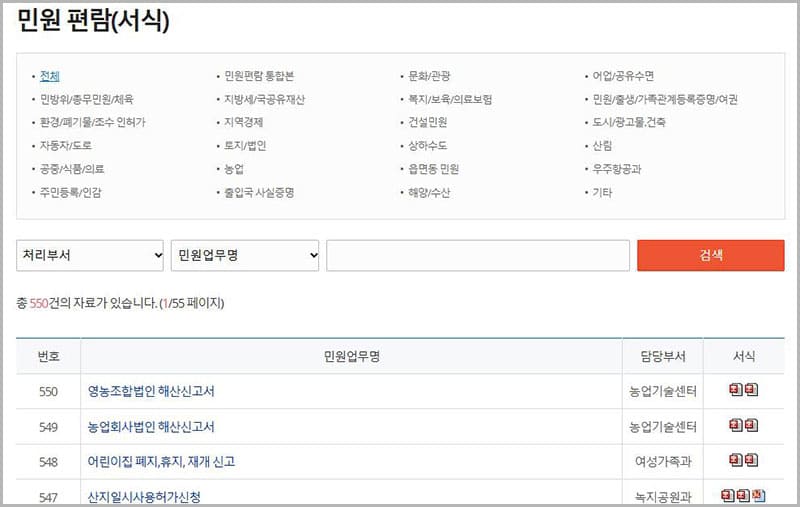Image resolution: width=800 pixels, height=507 pixels.
Task: Download first form file for row 550
Action: (x=736, y=390)
